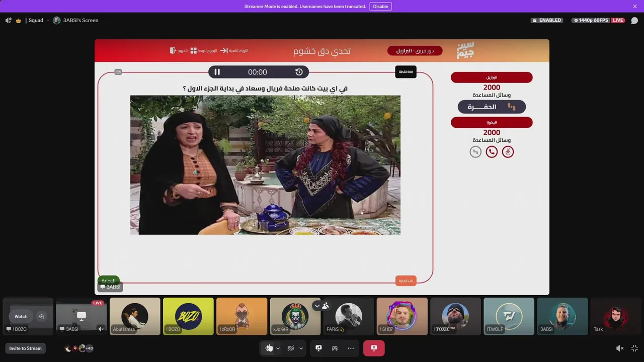Click 3ABSI's Screen title
Viewport: 644px width, 362px height.
[x=80, y=21]
